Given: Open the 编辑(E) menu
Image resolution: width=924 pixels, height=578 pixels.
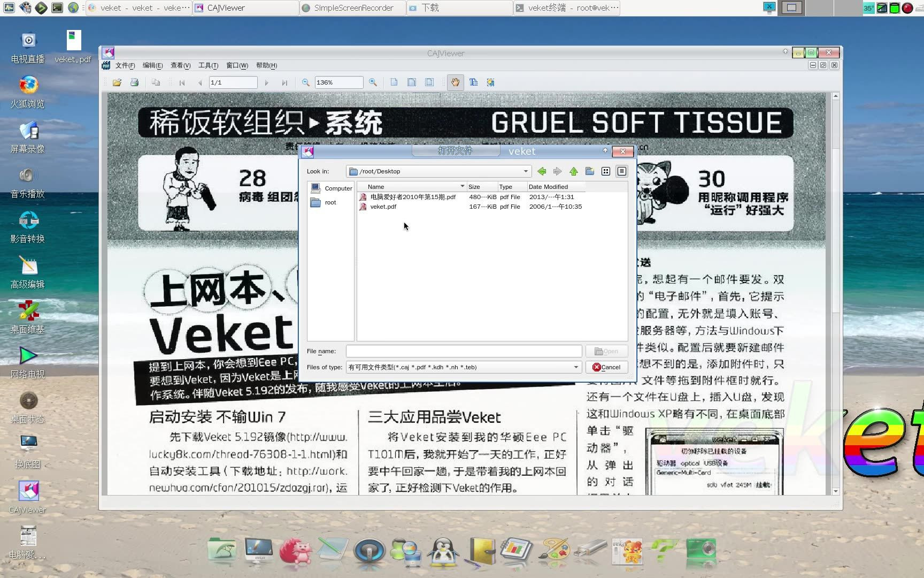Looking at the screenshot, I should [x=152, y=65].
